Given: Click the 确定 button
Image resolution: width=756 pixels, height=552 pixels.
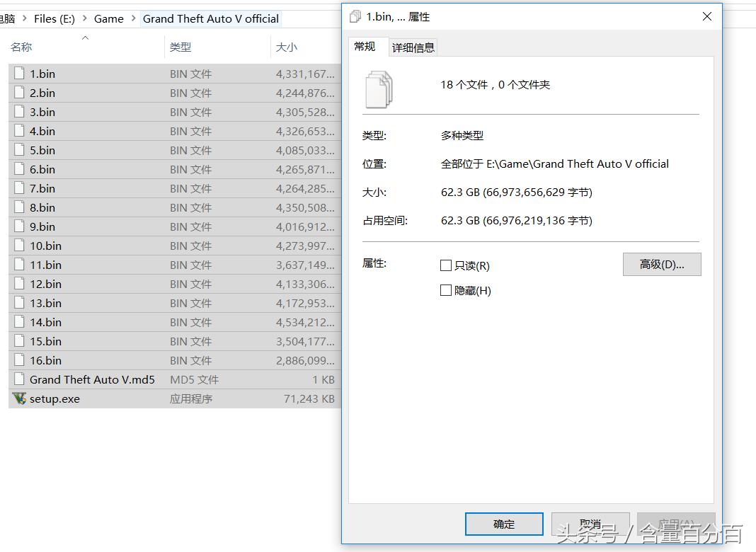Looking at the screenshot, I should click(504, 524).
